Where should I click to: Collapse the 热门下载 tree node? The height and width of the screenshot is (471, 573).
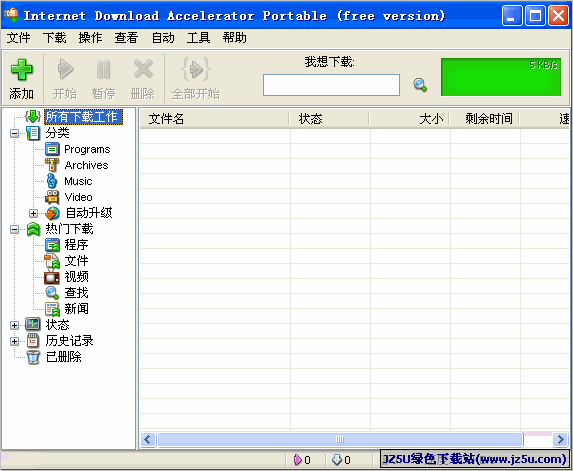[x=14, y=229]
